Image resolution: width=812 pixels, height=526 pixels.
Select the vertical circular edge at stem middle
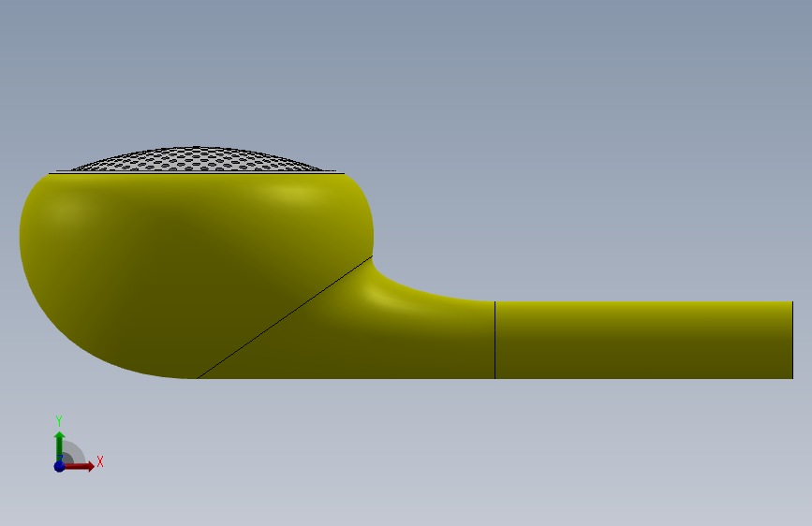[495, 340]
